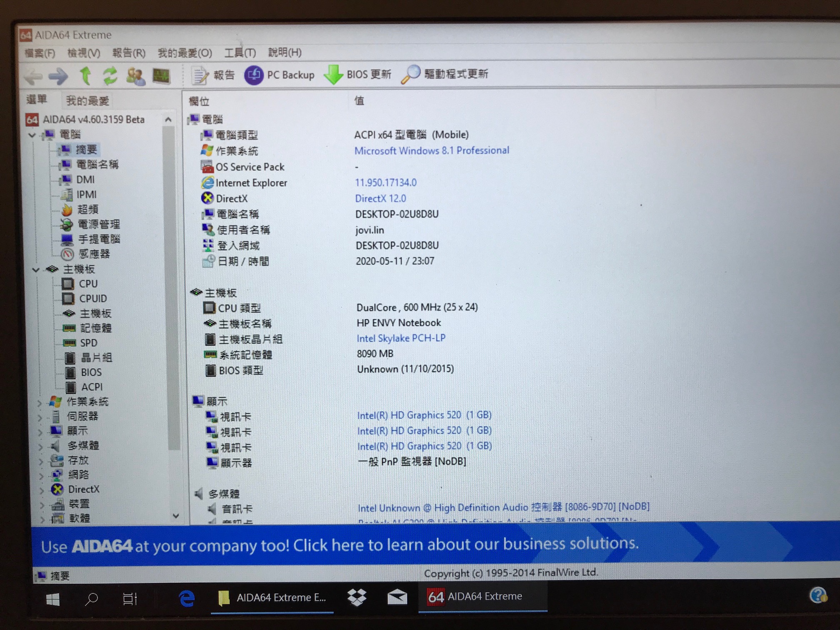The height and width of the screenshot is (630, 840).
Task: Expand the 裝置 tree node
Action: (x=42, y=505)
